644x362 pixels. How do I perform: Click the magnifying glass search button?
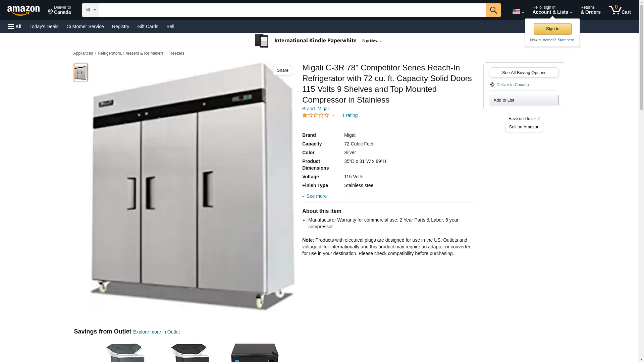493,10
